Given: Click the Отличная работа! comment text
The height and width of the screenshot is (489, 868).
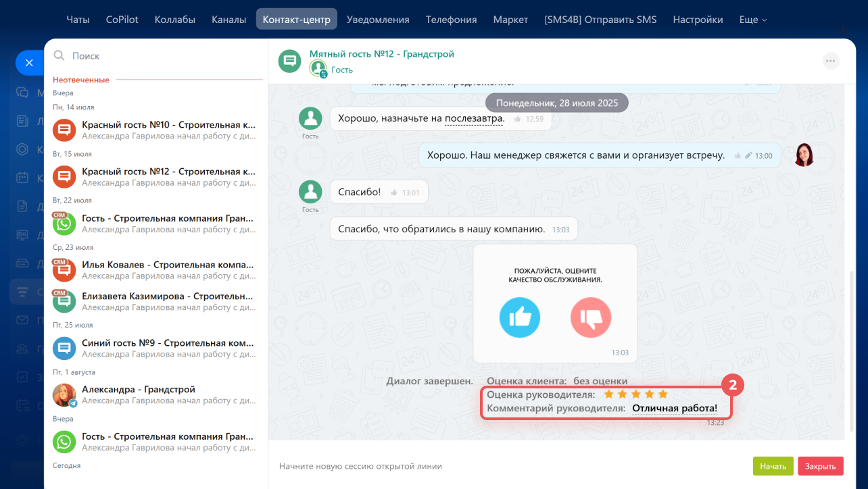Looking at the screenshot, I should coord(675,409).
